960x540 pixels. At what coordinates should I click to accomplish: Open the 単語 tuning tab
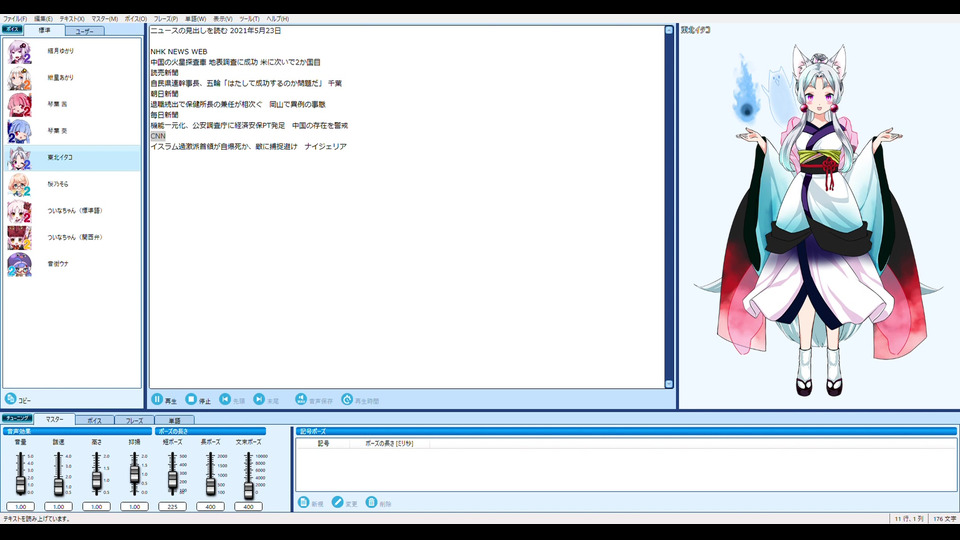tap(174, 421)
